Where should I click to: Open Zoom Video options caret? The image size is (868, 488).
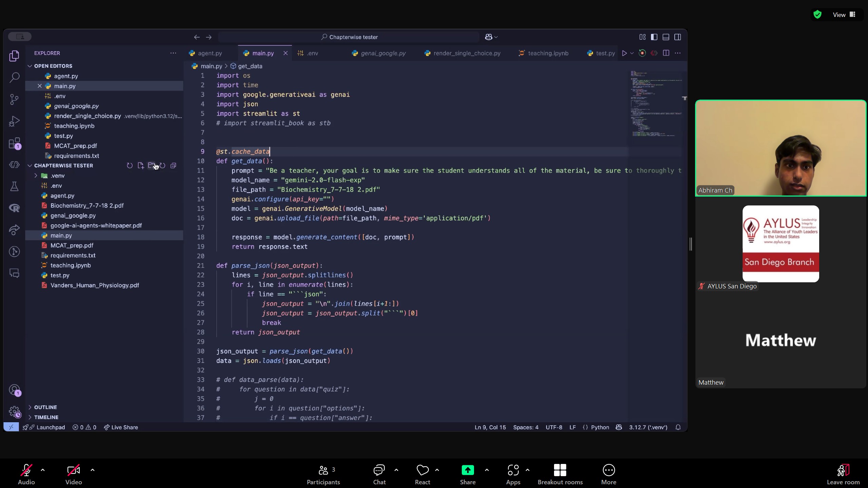92,470
